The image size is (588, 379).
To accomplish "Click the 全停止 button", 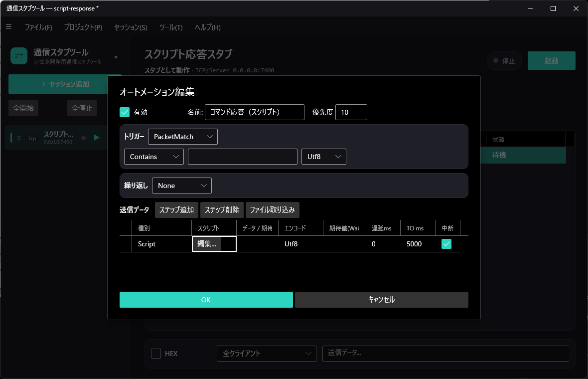I will (82, 108).
